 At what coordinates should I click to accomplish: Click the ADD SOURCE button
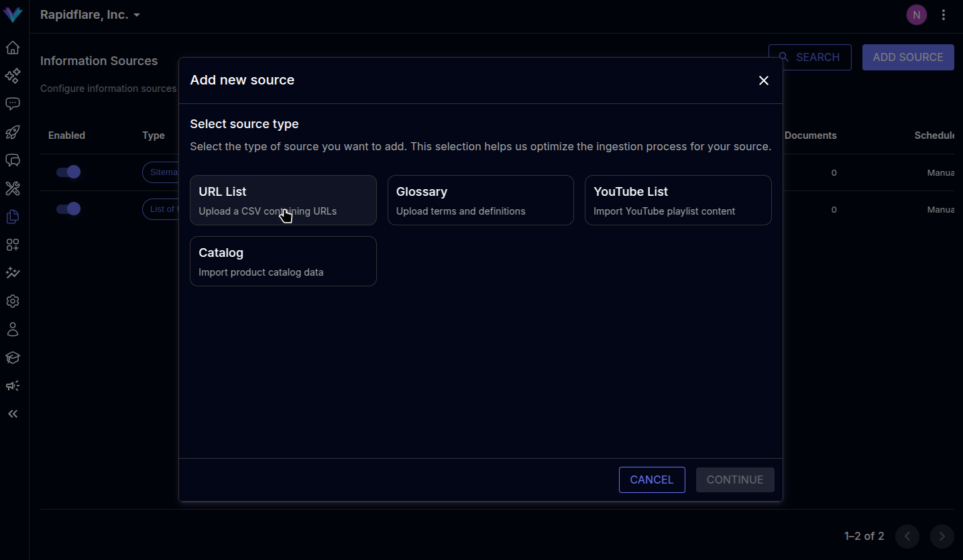(907, 57)
